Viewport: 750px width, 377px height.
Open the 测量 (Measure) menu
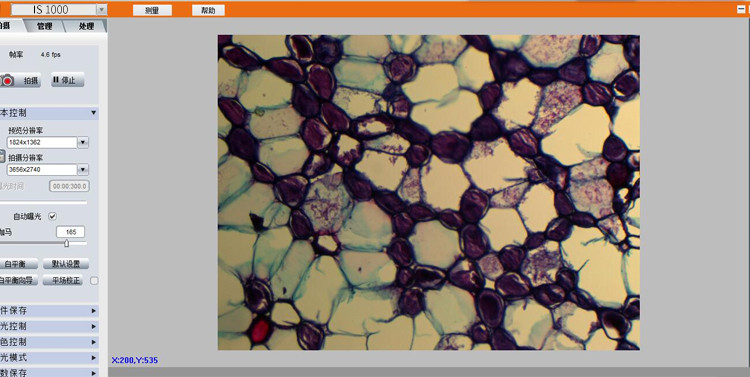[x=152, y=10]
